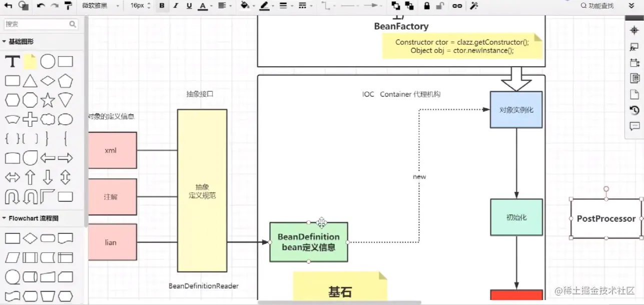Activate the format painter tool
The width and height of the screenshot is (644, 305).
click(69, 6)
